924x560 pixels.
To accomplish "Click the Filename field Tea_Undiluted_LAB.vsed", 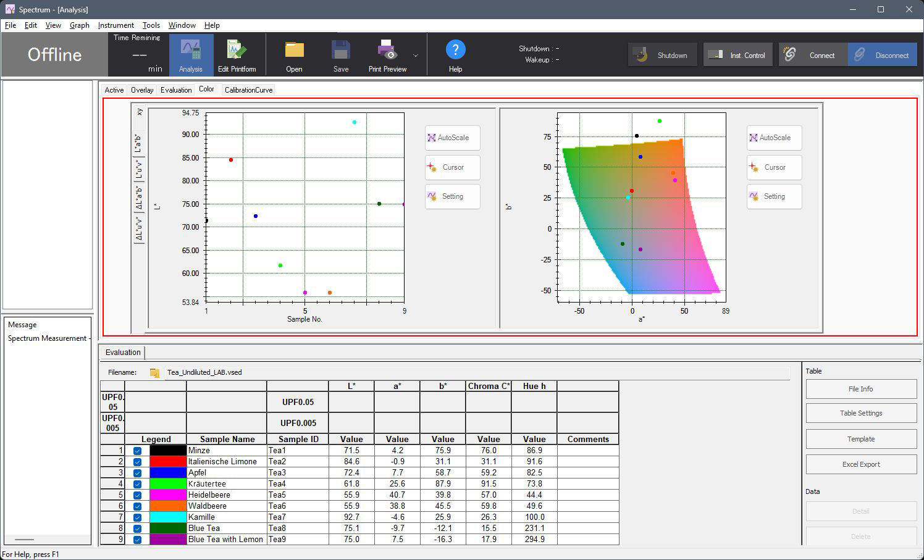I will (477, 372).
